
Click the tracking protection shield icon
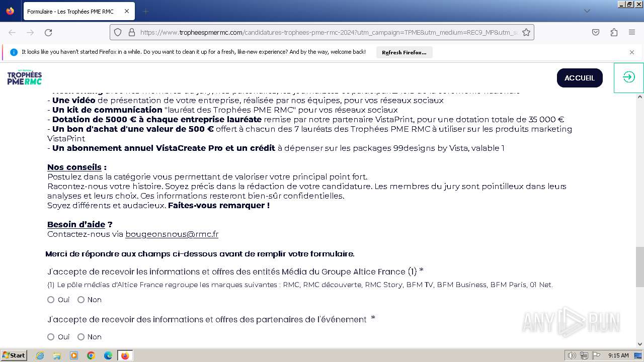118,32
